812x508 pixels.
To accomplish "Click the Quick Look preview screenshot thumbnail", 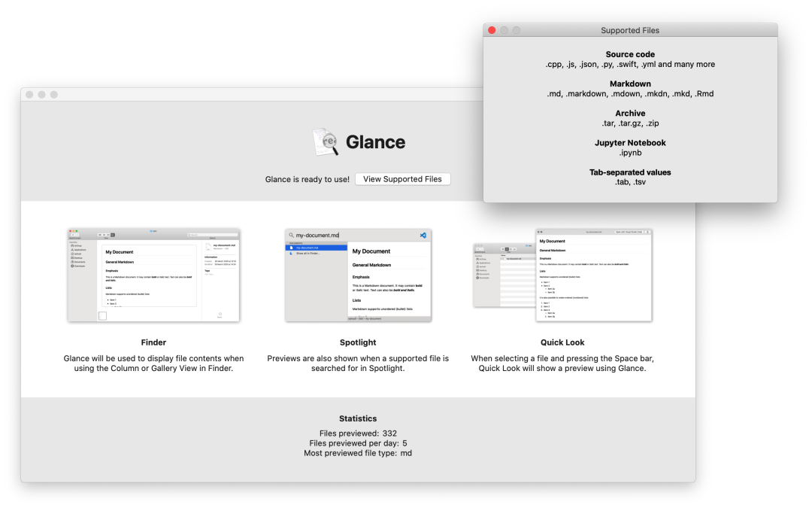I will 562,275.
